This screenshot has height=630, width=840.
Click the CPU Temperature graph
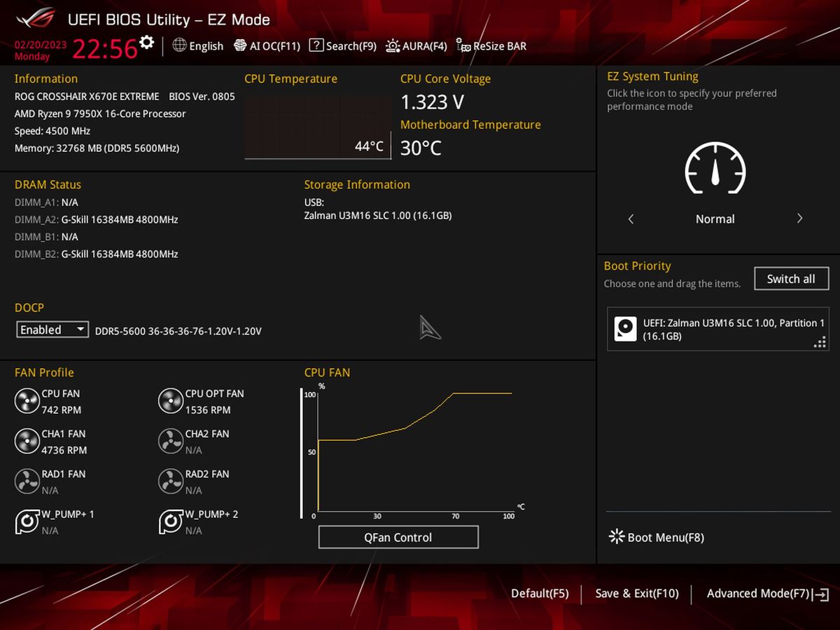(x=318, y=125)
